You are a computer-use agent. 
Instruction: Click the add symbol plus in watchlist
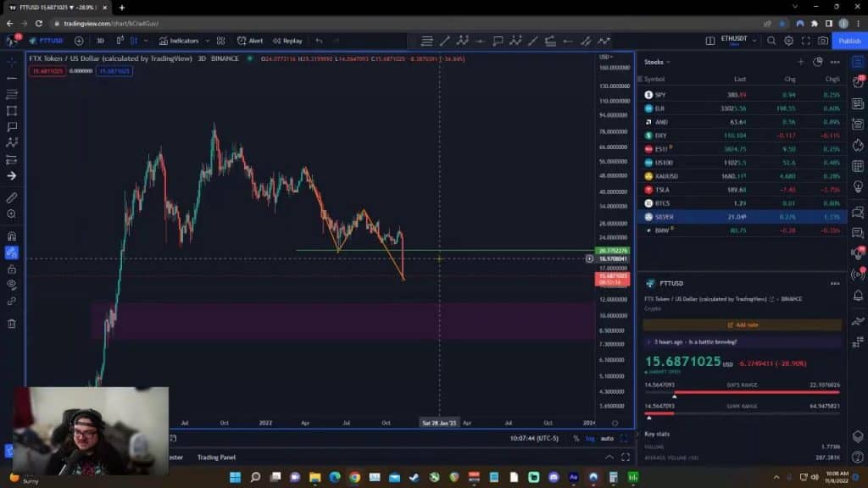pyautogui.click(x=800, y=62)
